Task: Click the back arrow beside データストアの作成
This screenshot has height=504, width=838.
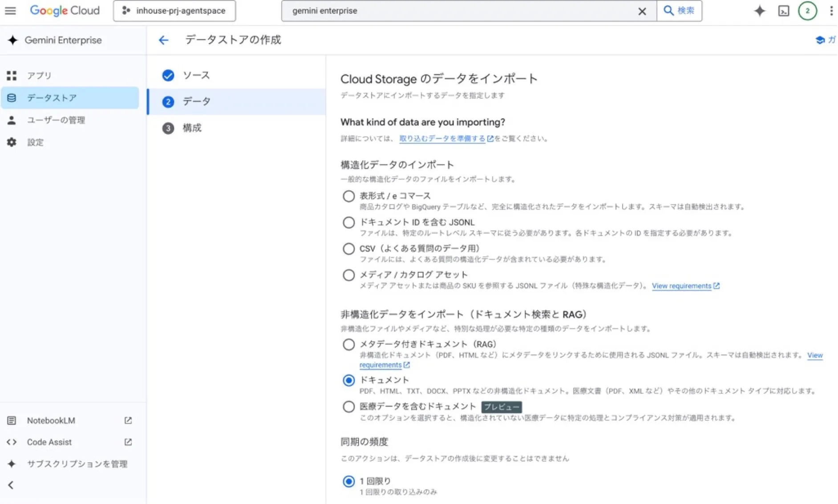Action: pyautogui.click(x=164, y=40)
